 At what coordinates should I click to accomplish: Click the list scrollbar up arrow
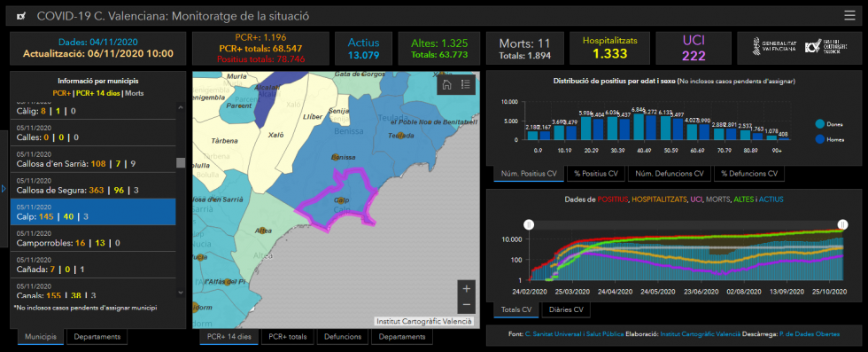pos(181,106)
